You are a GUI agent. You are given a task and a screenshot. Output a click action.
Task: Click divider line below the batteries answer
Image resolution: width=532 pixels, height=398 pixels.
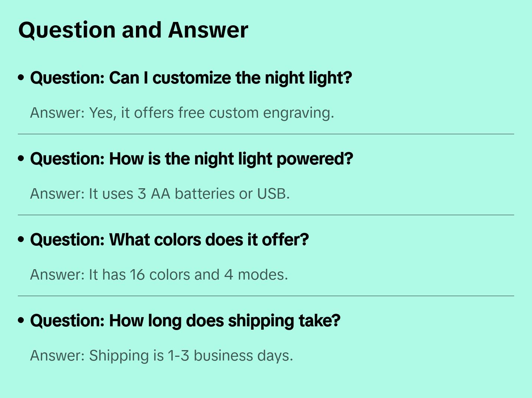click(x=266, y=215)
